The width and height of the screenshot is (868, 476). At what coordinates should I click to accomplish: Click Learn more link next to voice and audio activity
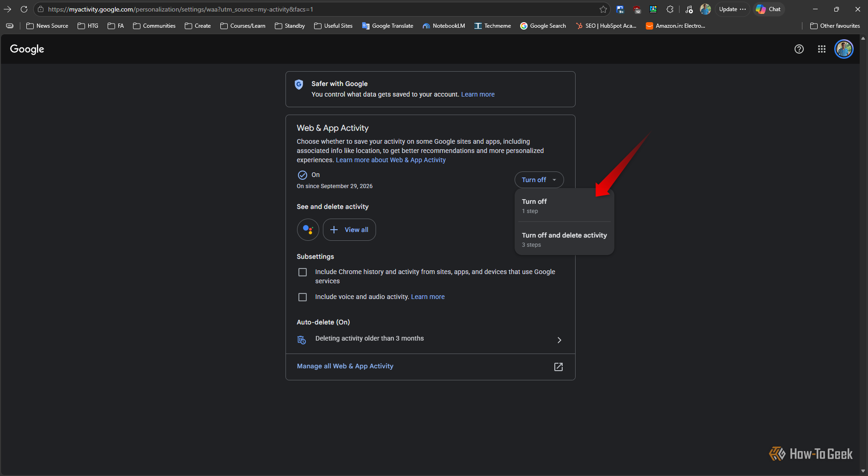[x=428, y=297]
